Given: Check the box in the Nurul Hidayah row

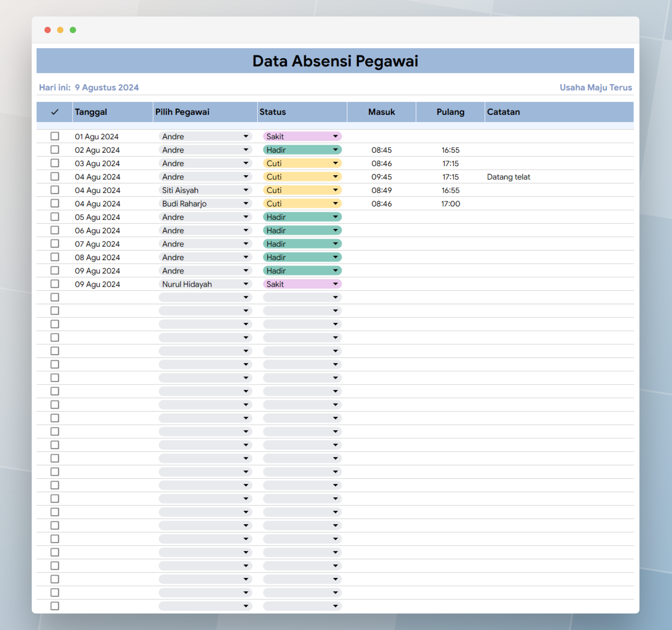Looking at the screenshot, I should (54, 284).
